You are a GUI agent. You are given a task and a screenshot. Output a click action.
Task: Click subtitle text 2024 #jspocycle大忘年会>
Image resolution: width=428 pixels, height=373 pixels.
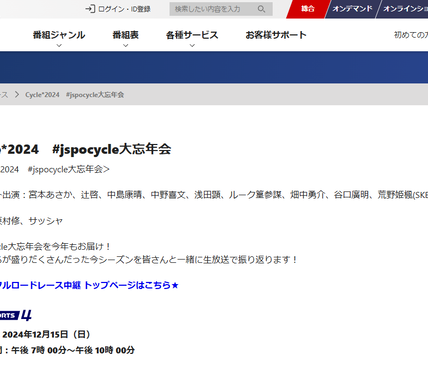[x=55, y=169]
